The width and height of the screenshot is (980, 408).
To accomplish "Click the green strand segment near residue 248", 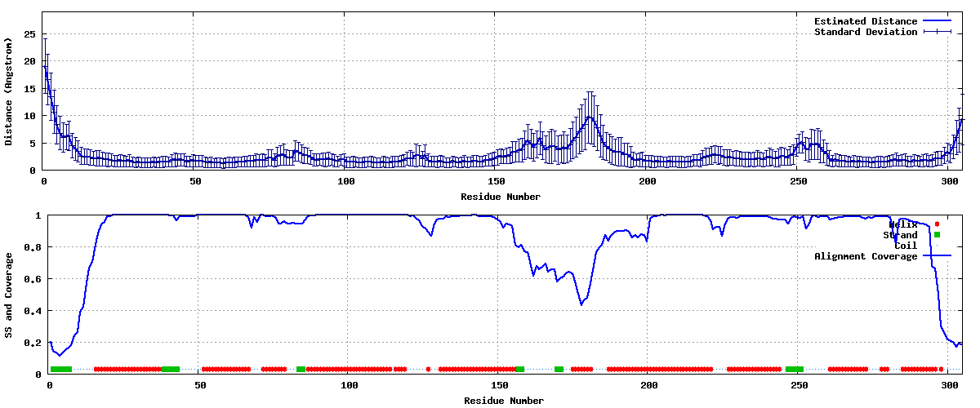I will coord(795,369).
